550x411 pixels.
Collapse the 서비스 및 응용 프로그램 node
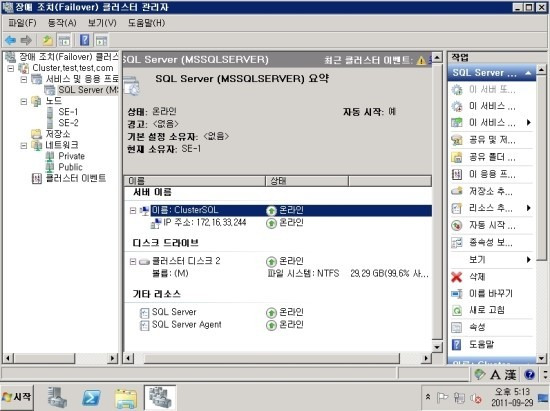click(x=24, y=79)
